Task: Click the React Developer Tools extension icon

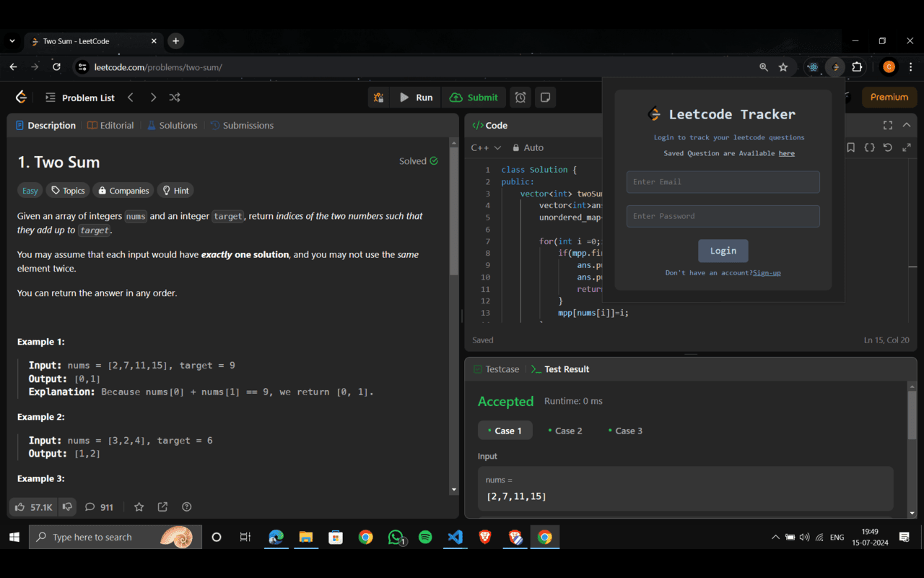Action: pos(814,67)
